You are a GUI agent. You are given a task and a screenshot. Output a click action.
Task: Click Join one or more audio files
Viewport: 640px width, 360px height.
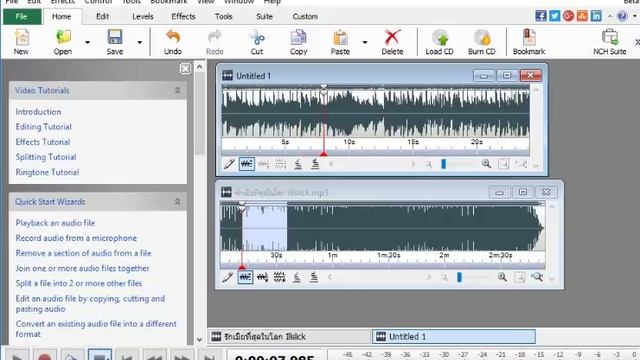pyautogui.click(x=82, y=268)
